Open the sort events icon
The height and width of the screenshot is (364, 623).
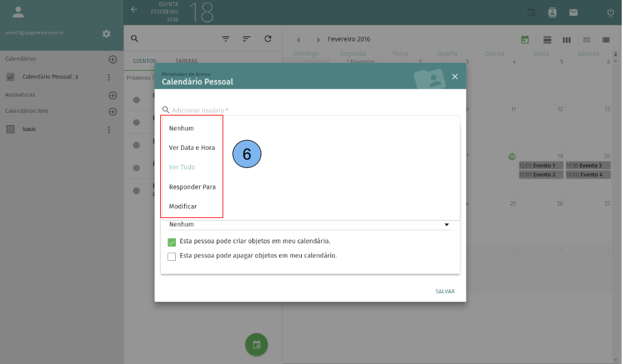(247, 39)
